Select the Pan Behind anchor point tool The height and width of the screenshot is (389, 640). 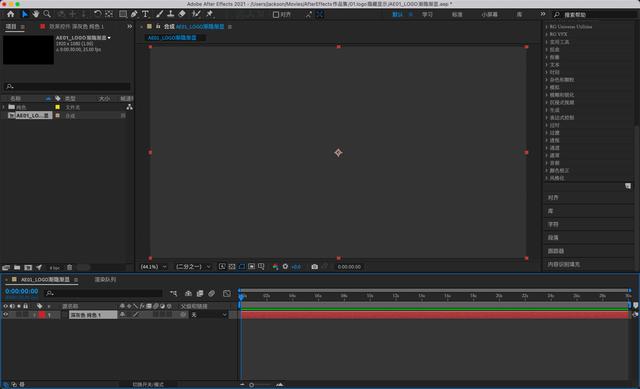109,14
